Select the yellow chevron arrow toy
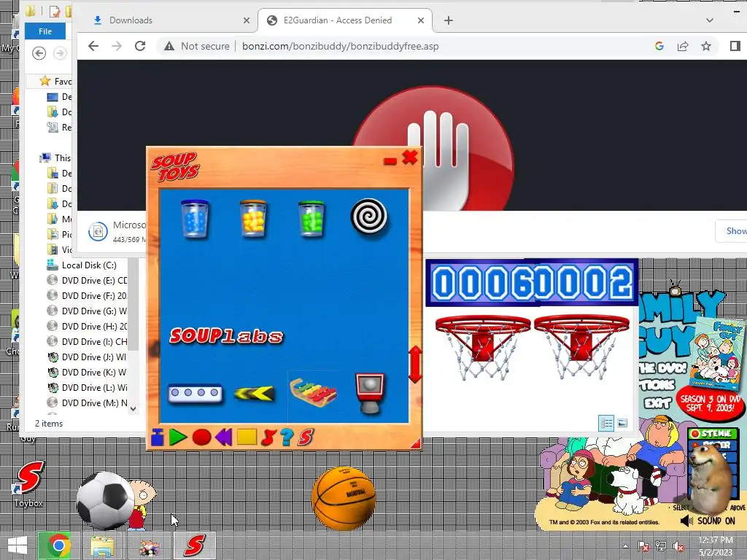The height and width of the screenshot is (560, 747). pos(255,393)
